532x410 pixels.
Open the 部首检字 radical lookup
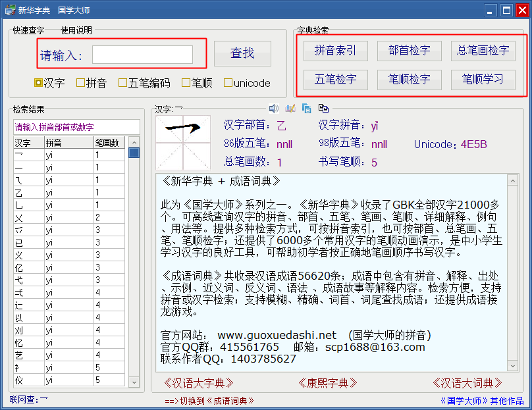pyautogui.click(x=409, y=51)
